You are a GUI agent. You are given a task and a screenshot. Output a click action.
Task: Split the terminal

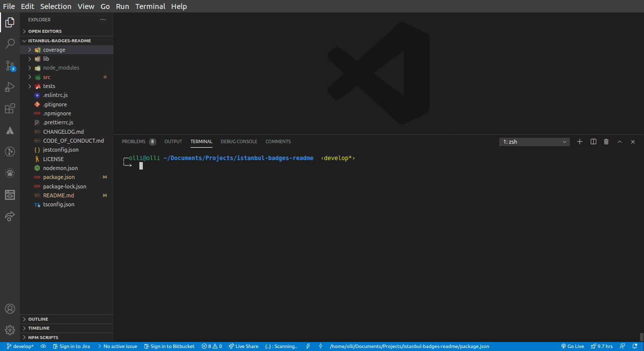pos(593,142)
